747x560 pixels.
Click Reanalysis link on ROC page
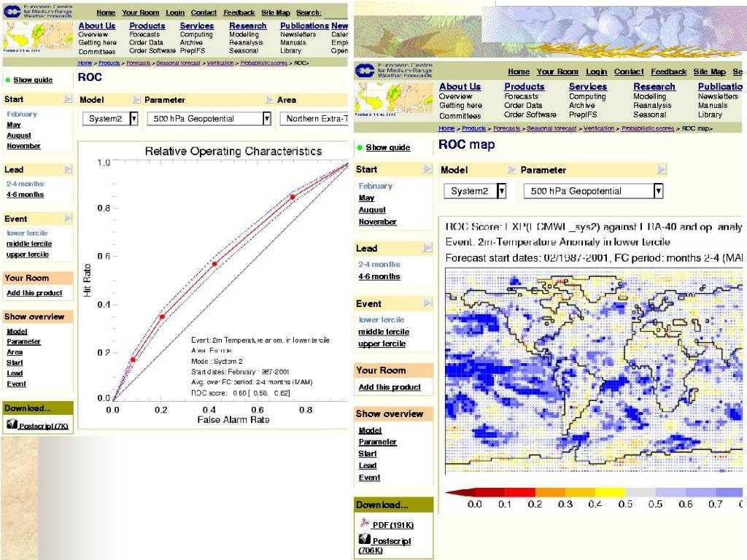[x=246, y=42]
